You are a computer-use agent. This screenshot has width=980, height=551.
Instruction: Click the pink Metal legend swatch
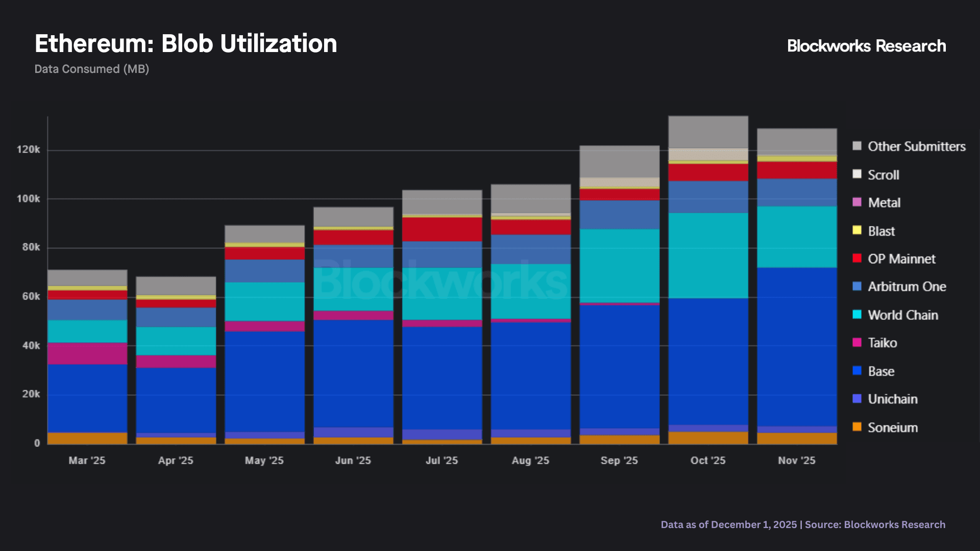point(857,203)
